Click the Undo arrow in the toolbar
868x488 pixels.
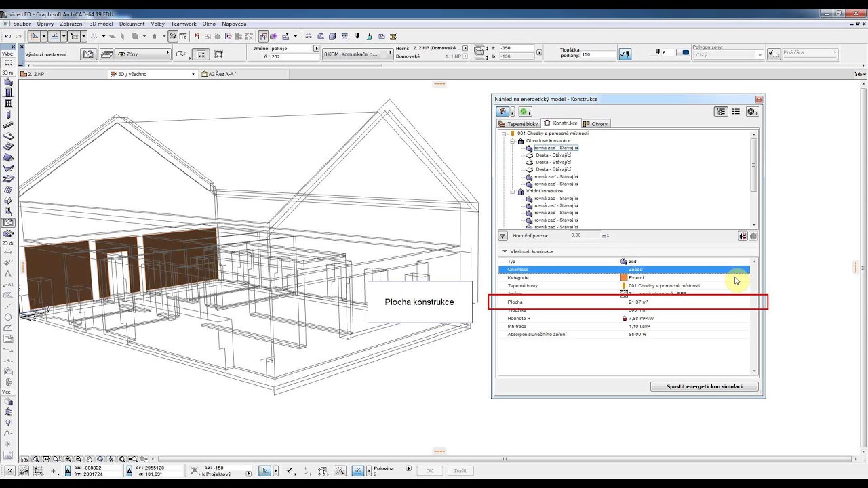[7, 36]
